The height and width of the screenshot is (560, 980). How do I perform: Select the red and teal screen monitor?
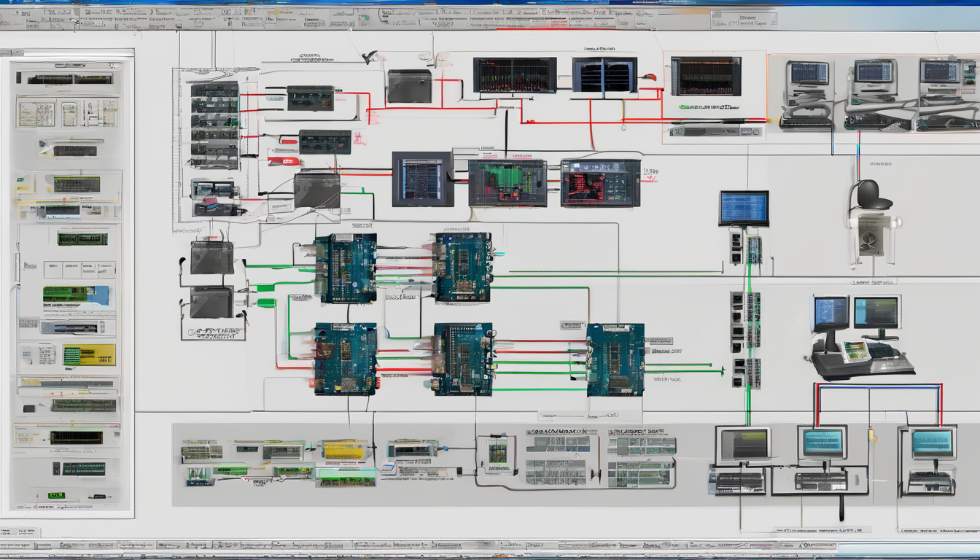pos(600,183)
